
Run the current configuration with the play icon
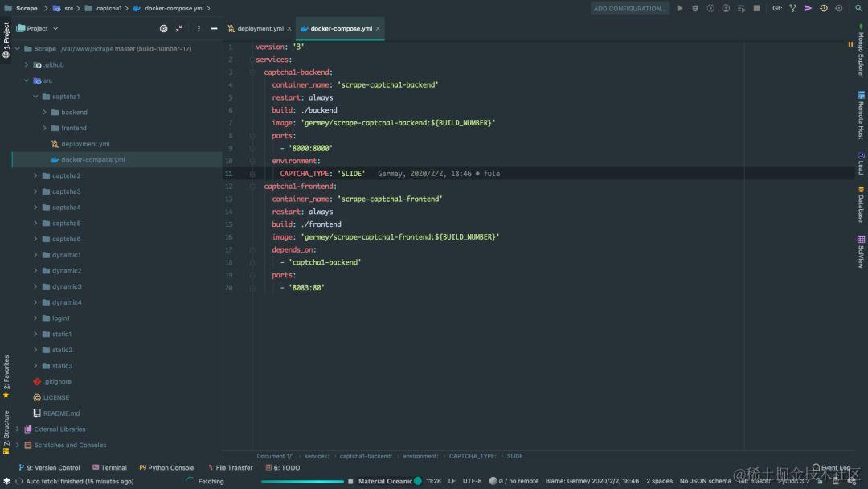tap(680, 8)
